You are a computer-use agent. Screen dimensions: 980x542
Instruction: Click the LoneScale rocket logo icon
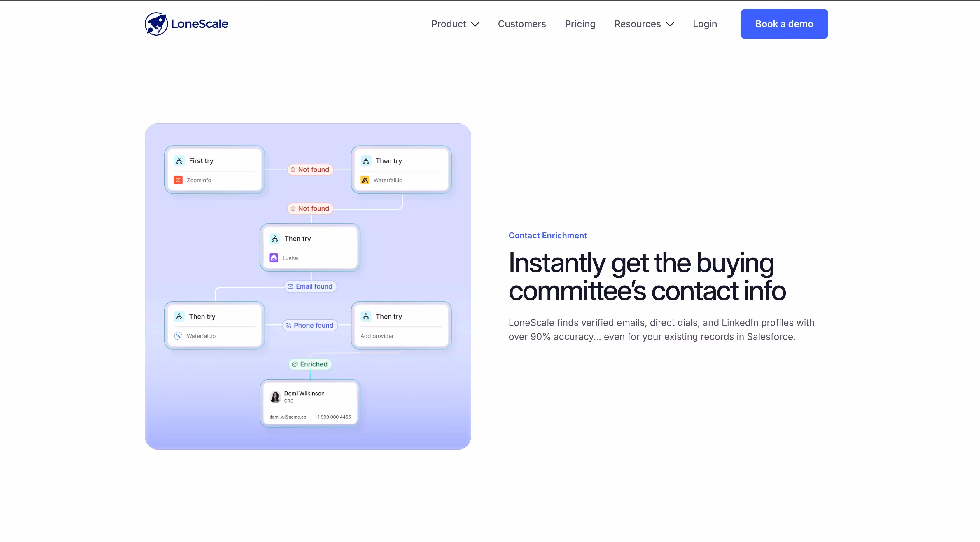pos(156,24)
